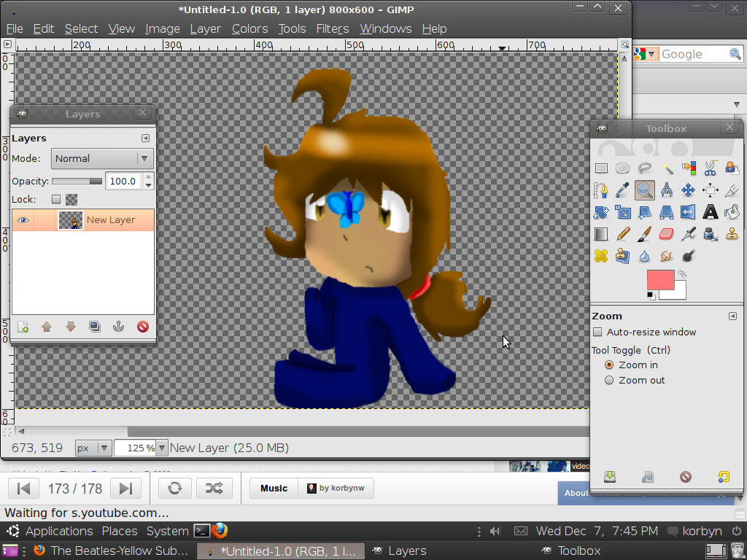Select the Heal bandage tool
The height and width of the screenshot is (560, 747).
tap(601, 256)
